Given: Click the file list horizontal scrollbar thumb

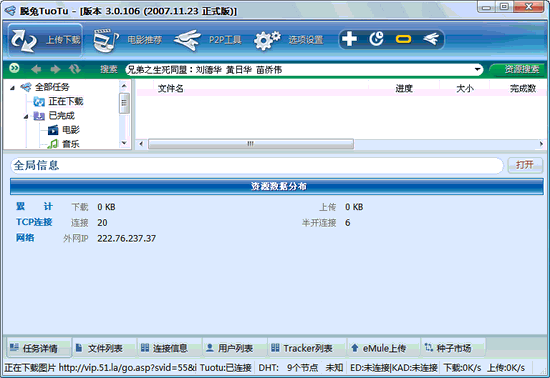Looking at the screenshot, I should point(251,144).
